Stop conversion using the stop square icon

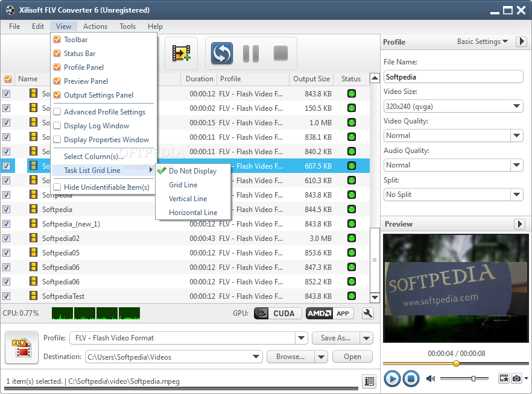[x=280, y=53]
